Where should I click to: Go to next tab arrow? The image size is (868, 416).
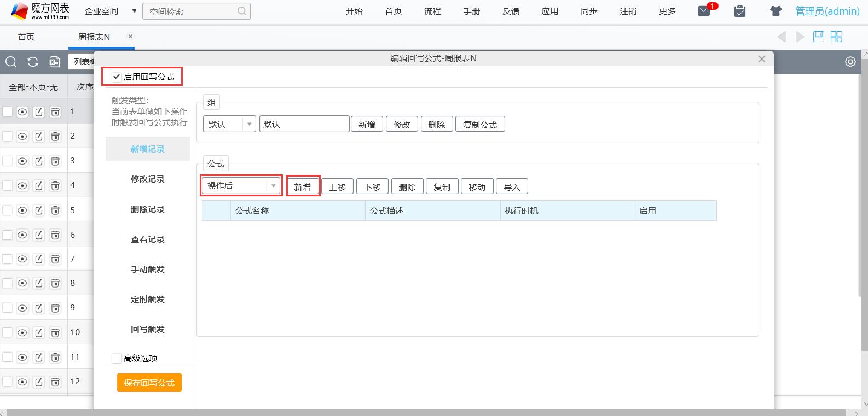click(x=800, y=37)
